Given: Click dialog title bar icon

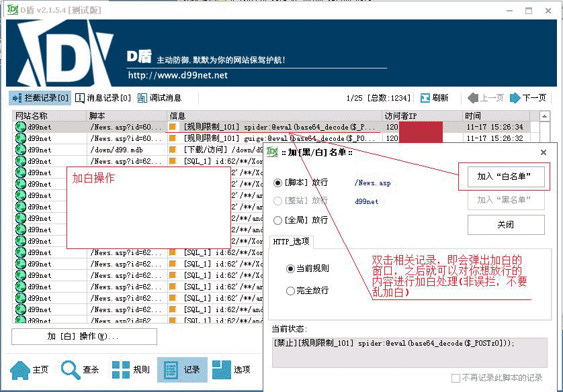Looking at the screenshot, I should pos(273,152).
